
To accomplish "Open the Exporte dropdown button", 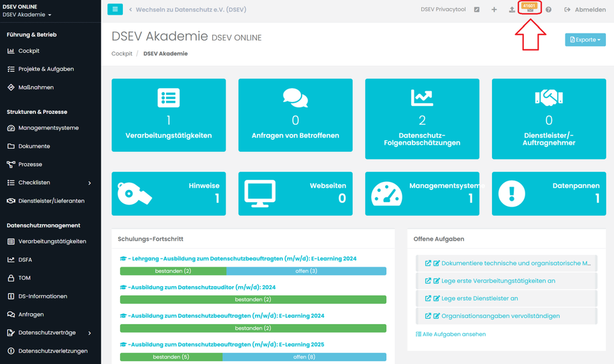I will pyautogui.click(x=585, y=39).
